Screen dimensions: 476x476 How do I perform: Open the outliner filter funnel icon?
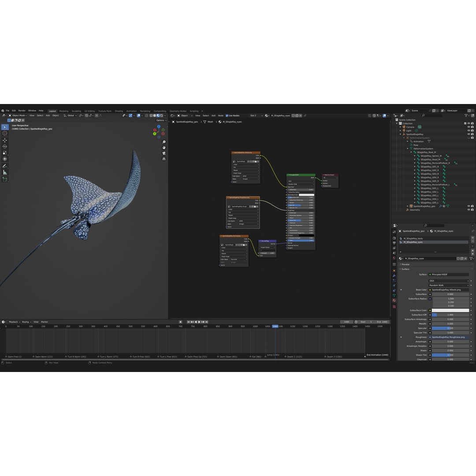466,115
